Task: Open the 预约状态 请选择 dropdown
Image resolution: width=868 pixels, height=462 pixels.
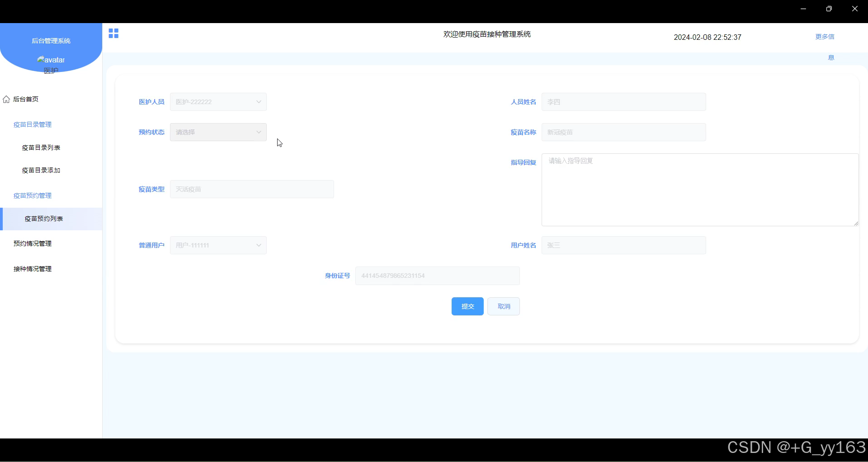Action: pyautogui.click(x=218, y=132)
